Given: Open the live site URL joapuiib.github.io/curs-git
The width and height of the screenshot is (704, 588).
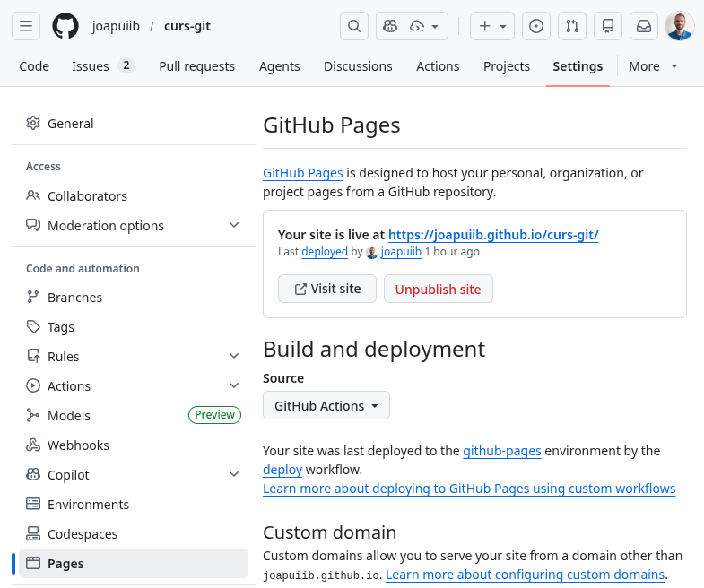Looking at the screenshot, I should 493,235.
